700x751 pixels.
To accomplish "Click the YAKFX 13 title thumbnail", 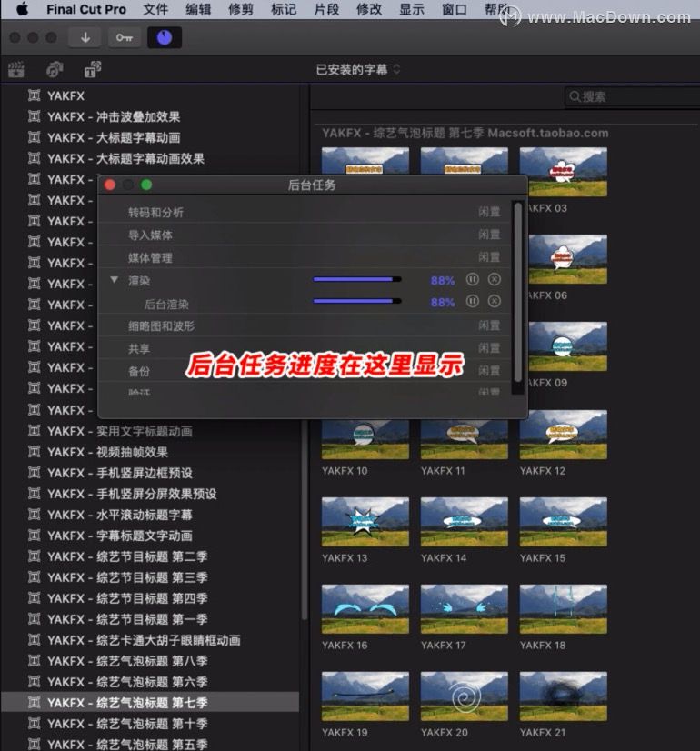I will coord(365,522).
